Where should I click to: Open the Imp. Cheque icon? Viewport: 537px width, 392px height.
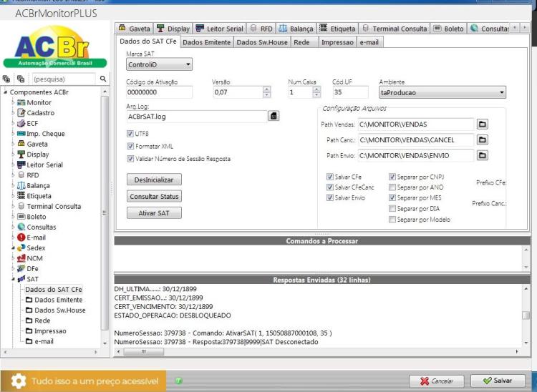(21, 133)
